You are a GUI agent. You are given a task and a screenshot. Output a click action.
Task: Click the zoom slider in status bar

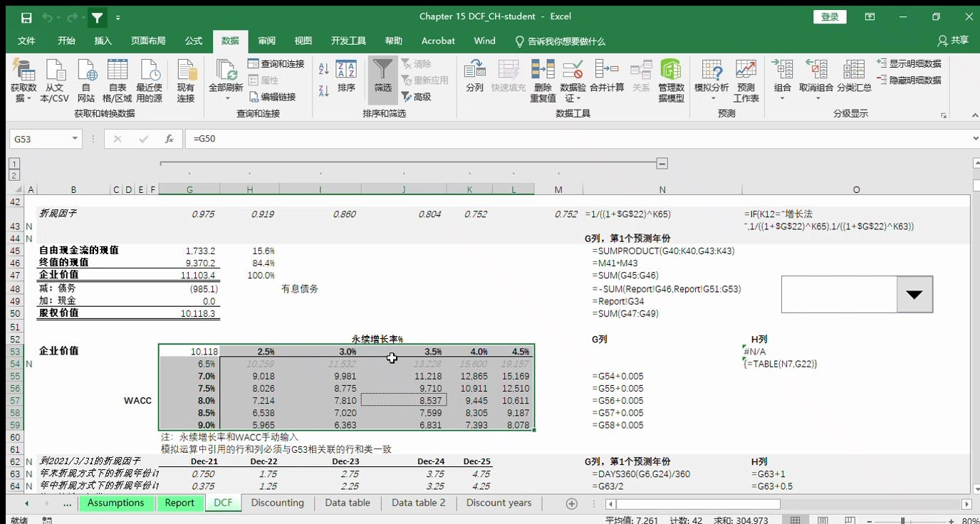[x=902, y=520]
